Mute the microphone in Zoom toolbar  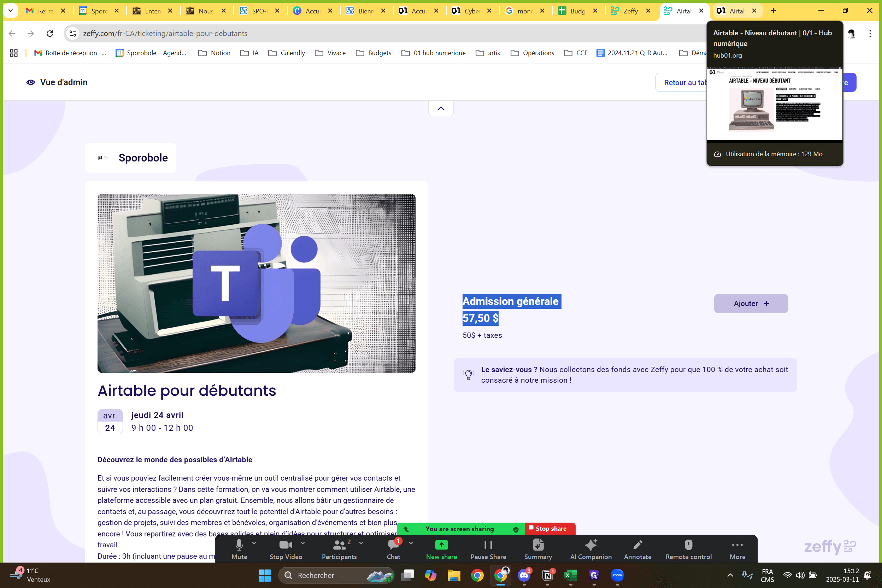click(x=239, y=549)
